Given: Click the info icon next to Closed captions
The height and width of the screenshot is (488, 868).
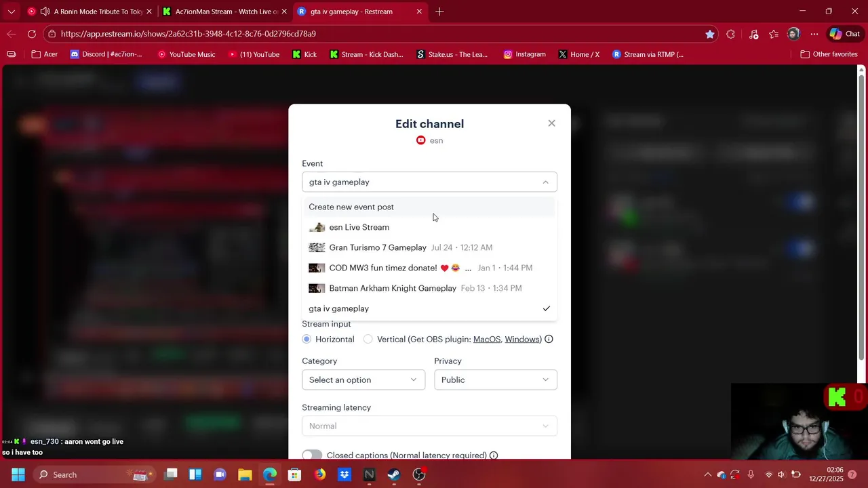Looking at the screenshot, I should (x=494, y=455).
